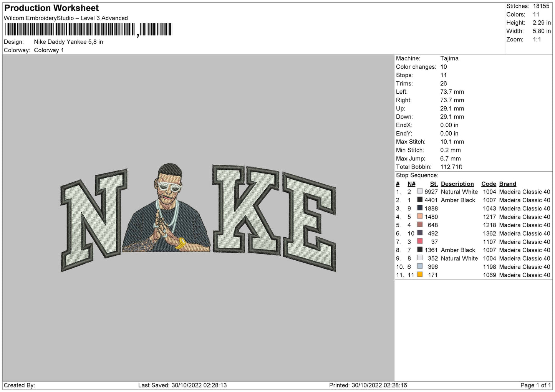Viewport: 555px width, 392px height.
Task: Click the code 1362 in row 6
Action: point(489,233)
